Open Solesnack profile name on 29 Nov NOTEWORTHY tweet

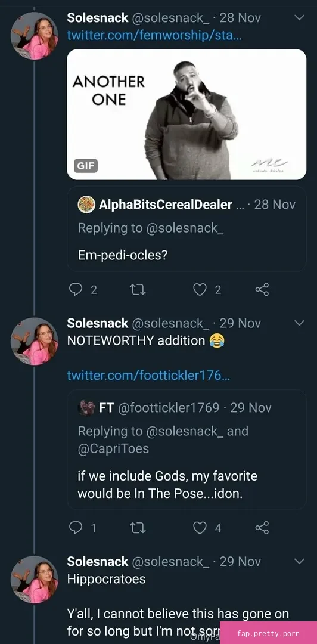tap(98, 323)
